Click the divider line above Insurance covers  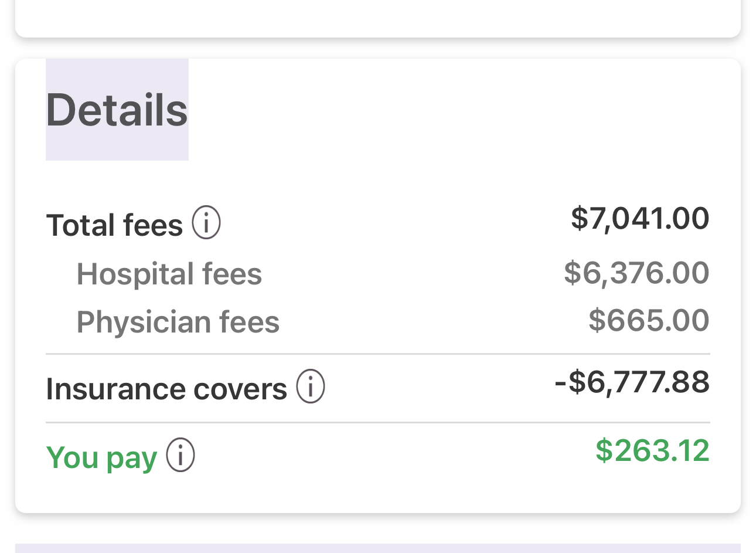coord(378,354)
